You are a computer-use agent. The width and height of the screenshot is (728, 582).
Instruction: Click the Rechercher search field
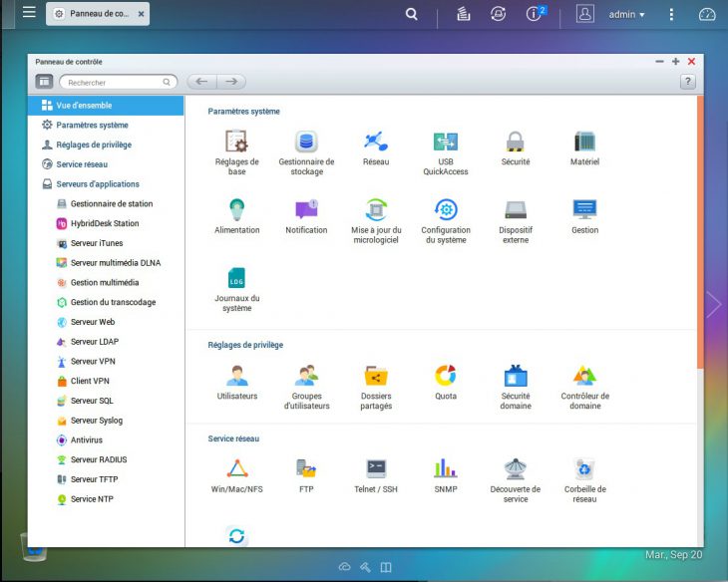[113, 83]
